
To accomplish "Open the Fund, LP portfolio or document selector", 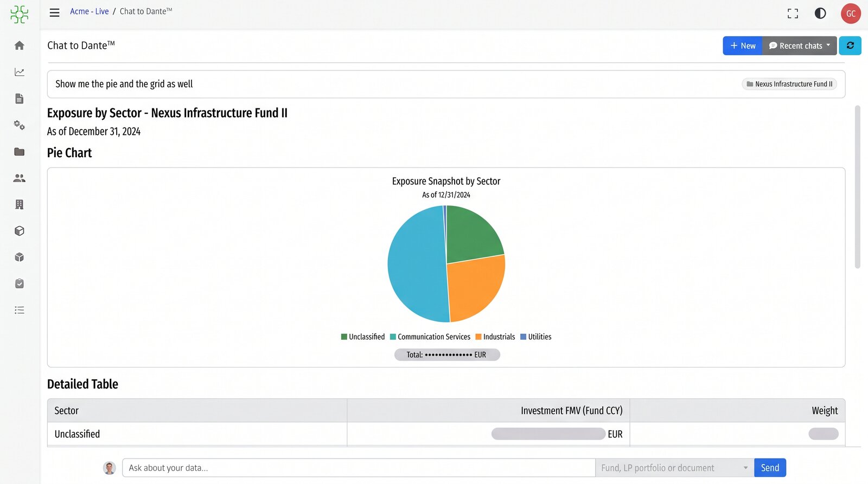I will [674, 468].
